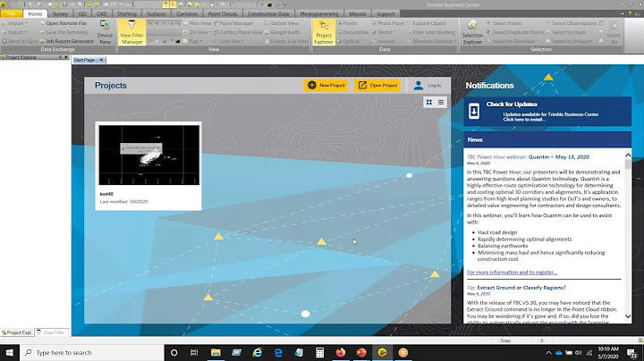The height and width of the screenshot is (361, 644).
Task: Click the Measure Distance command
Action: tap(431, 41)
